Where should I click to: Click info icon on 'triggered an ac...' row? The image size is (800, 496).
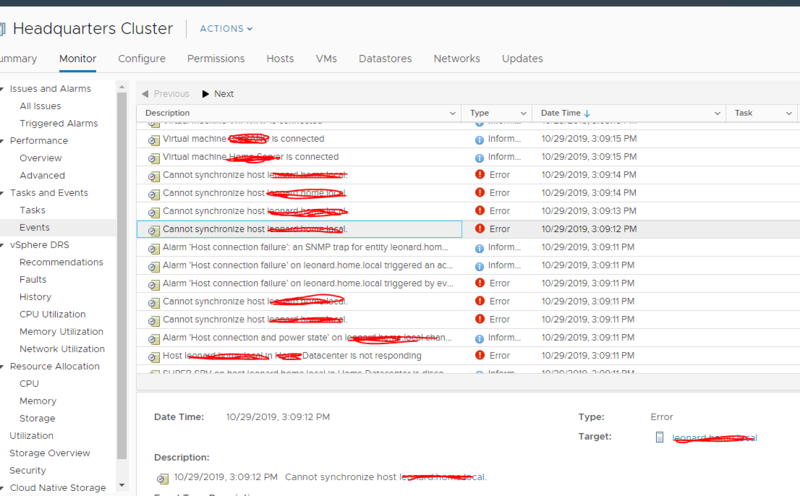click(480, 266)
